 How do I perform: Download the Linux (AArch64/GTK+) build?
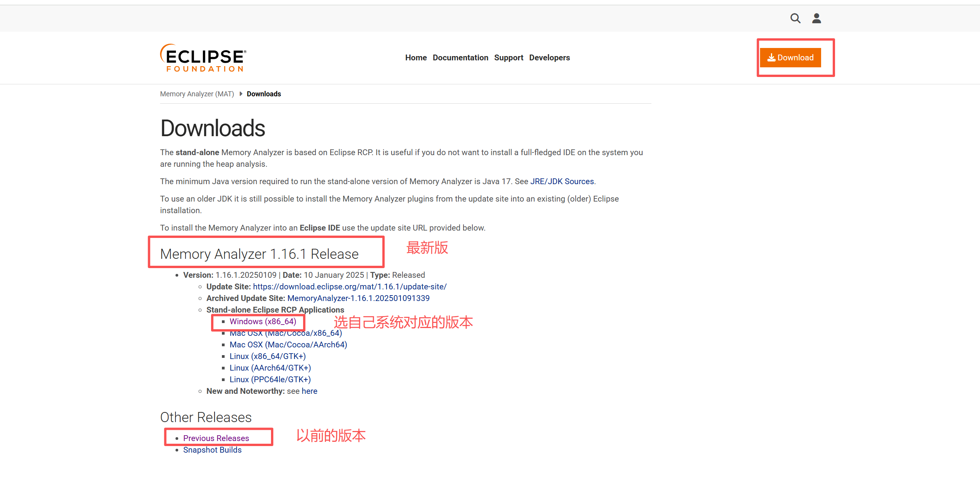pyautogui.click(x=270, y=368)
